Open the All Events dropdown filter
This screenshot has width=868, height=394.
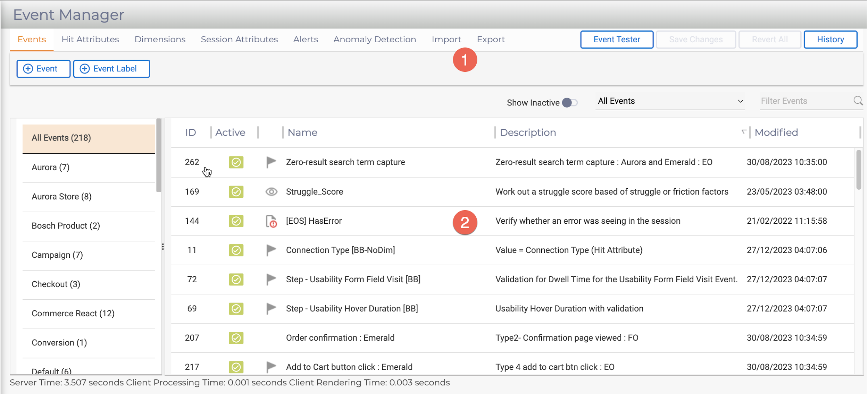pos(670,101)
